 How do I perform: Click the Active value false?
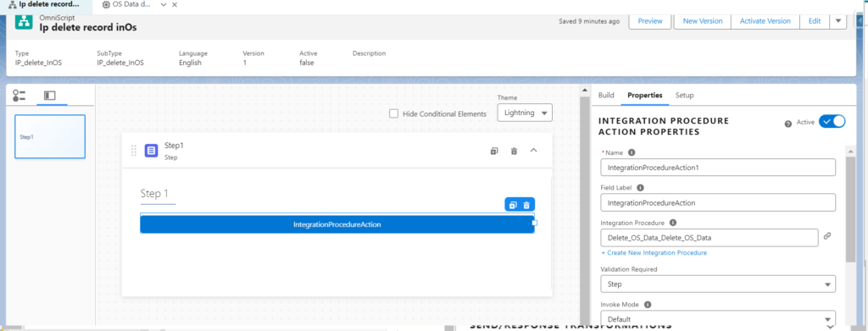pos(307,63)
